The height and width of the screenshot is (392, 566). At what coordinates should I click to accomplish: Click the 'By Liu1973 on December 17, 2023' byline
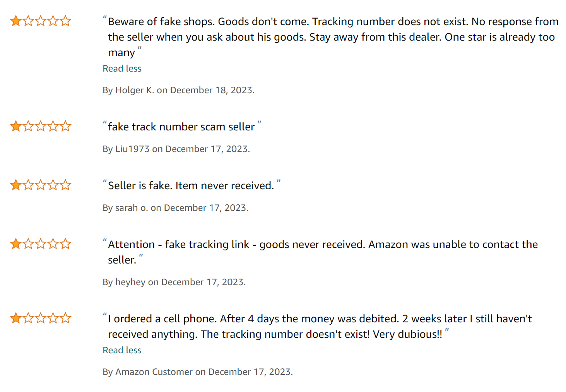(176, 149)
